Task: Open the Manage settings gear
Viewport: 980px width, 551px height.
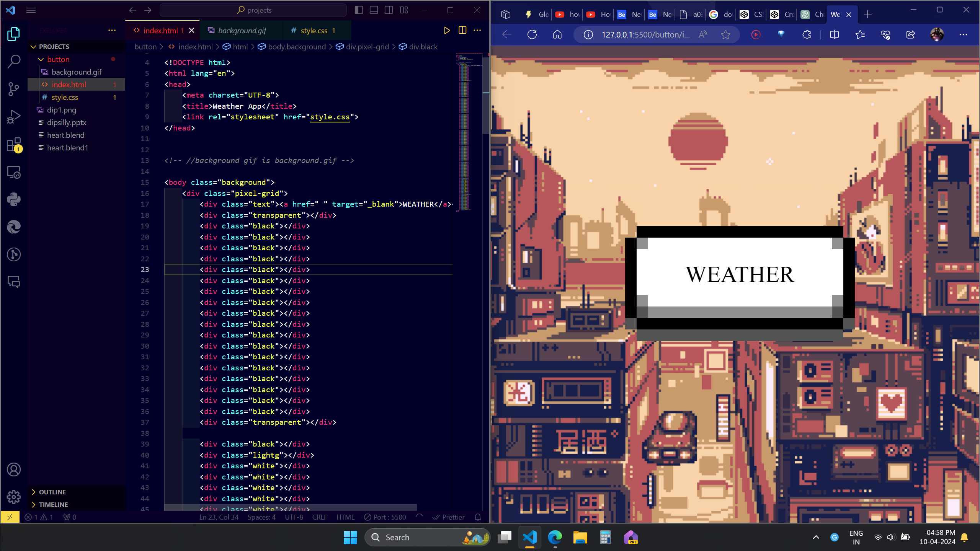Action: 14,497
